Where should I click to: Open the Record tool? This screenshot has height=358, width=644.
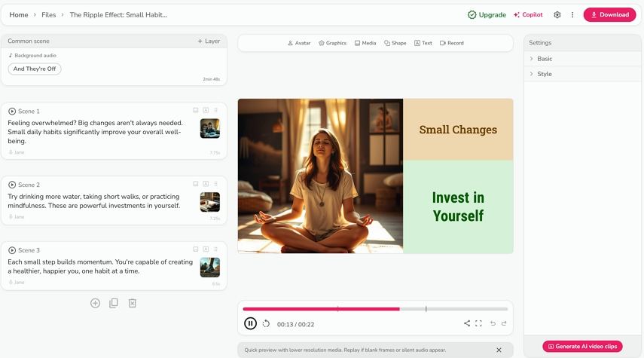tap(452, 43)
